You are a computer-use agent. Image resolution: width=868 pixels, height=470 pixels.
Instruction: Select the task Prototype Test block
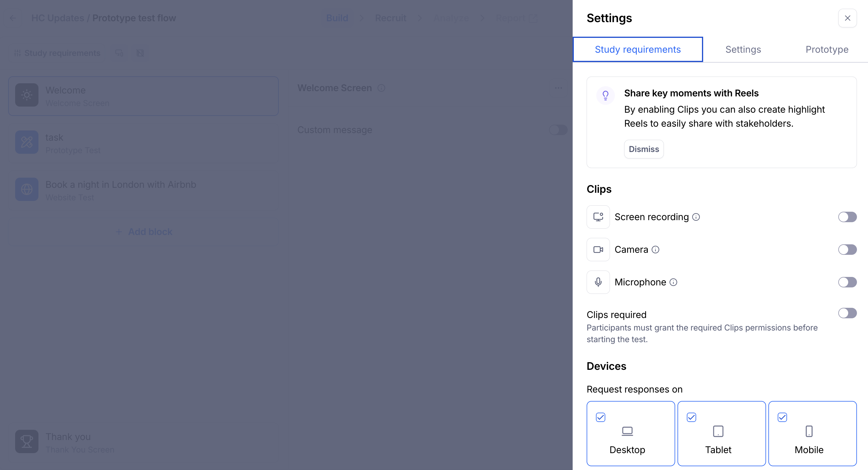(143, 143)
